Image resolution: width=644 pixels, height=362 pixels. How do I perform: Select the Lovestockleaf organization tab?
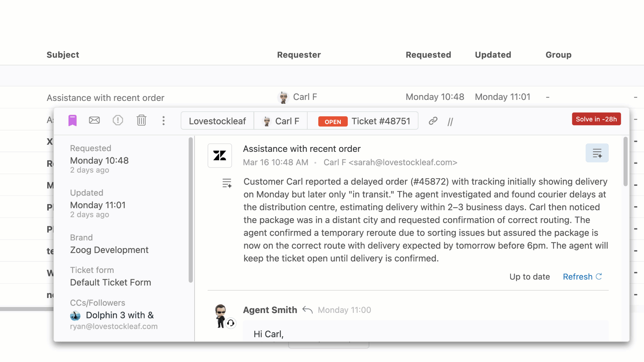click(217, 121)
